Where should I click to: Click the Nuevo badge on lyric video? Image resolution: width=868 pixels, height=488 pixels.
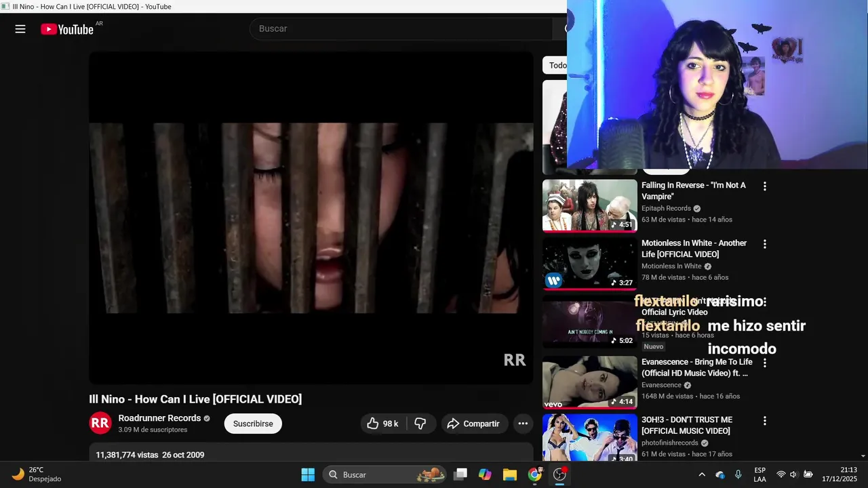654,346
